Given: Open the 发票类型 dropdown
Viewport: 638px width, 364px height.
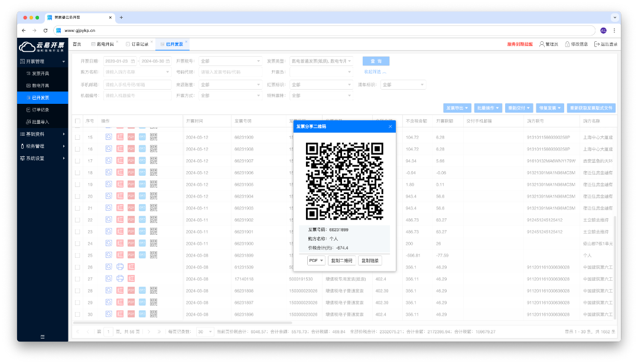Looking at the screenshot, I should point(321,61).
